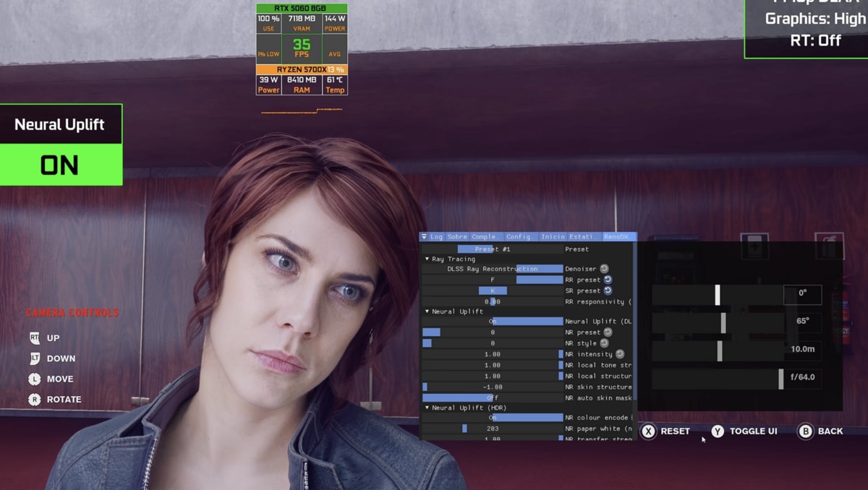This screenshot has width=868, height=490.
Task: Click the reset arrow beside RR preset
Action: tap(608, 280)
